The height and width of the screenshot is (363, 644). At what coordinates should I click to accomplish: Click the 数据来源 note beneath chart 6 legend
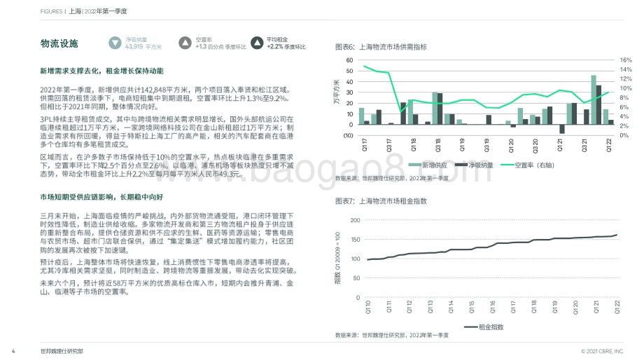(392, 179)
